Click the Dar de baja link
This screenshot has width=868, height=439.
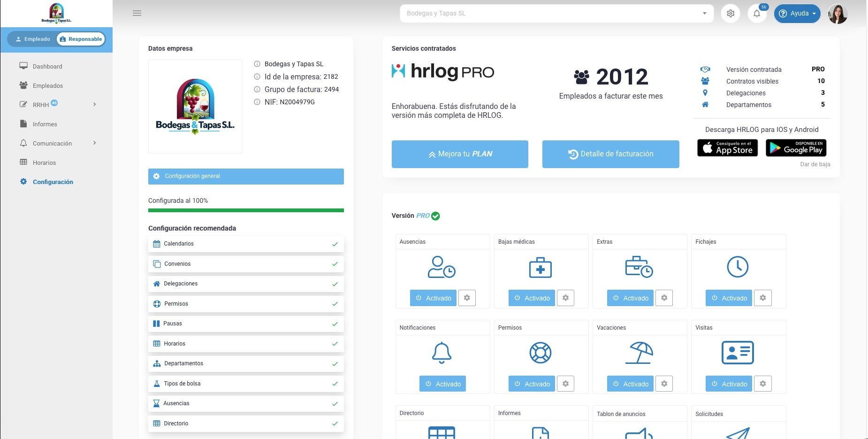click(815, 164)
